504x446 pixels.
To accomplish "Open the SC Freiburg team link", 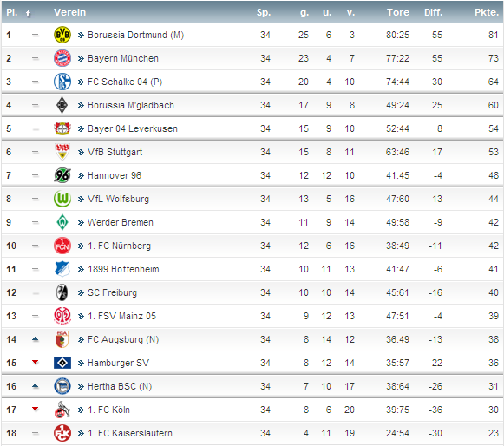I will [x=112, y=292].
